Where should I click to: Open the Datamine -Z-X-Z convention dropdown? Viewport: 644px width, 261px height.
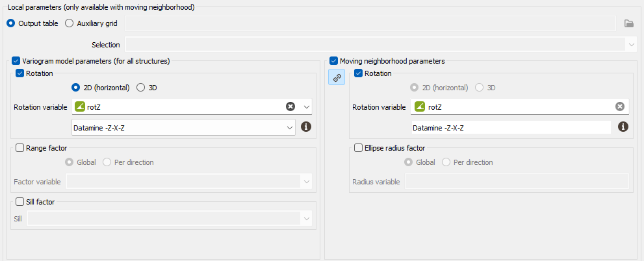point(184,127)
